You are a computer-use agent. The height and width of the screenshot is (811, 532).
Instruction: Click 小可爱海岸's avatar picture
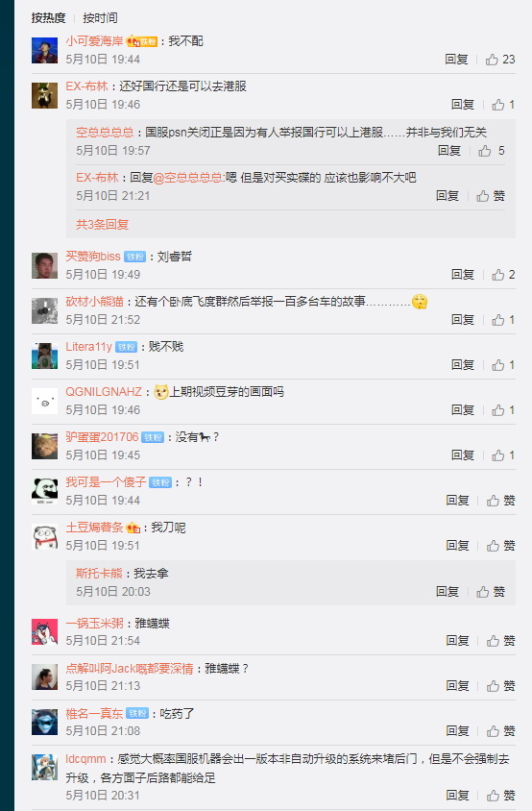[x=44, y=50]
